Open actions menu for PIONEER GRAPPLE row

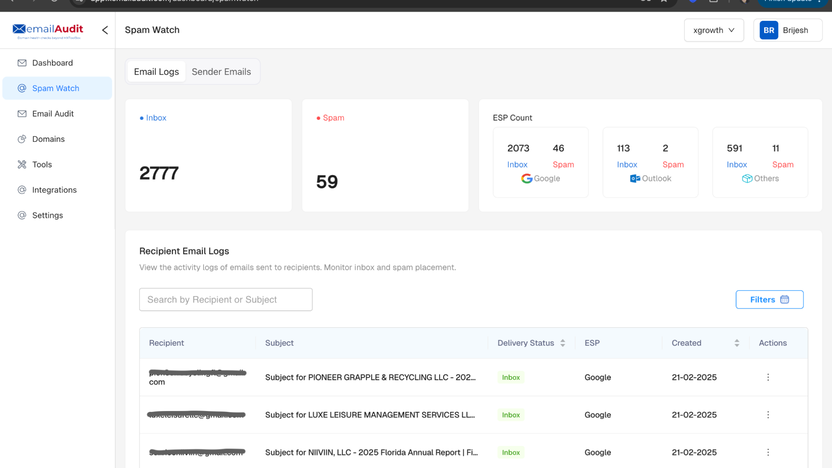pos(768,378)
